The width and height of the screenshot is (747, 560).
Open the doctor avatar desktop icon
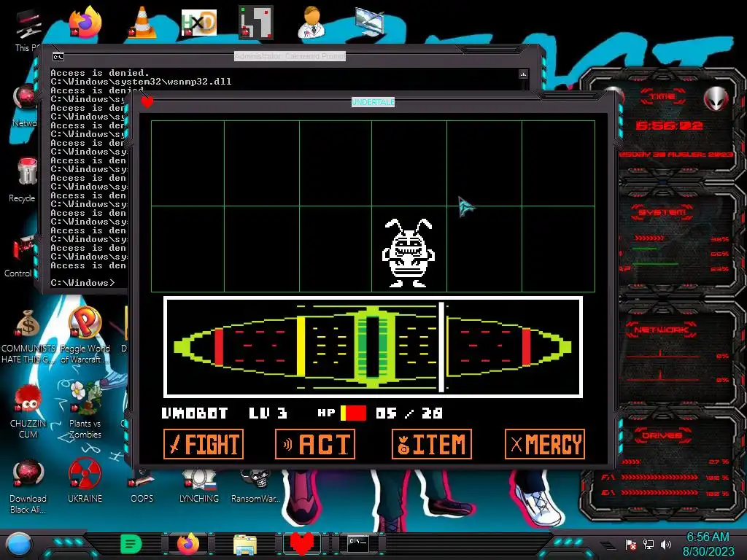click(x=312, y=22)
